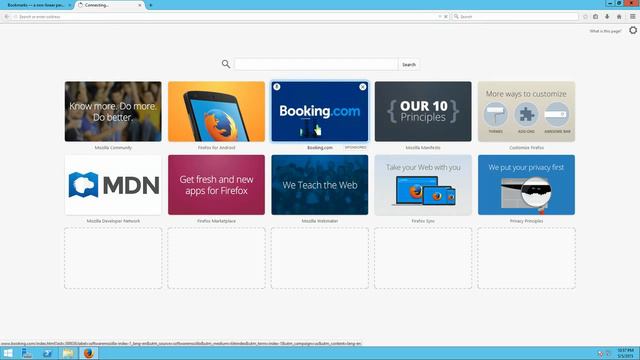Remove the Booking.com tile with X
The width and height of the screenshot is (640, 360).
[362, 87]
